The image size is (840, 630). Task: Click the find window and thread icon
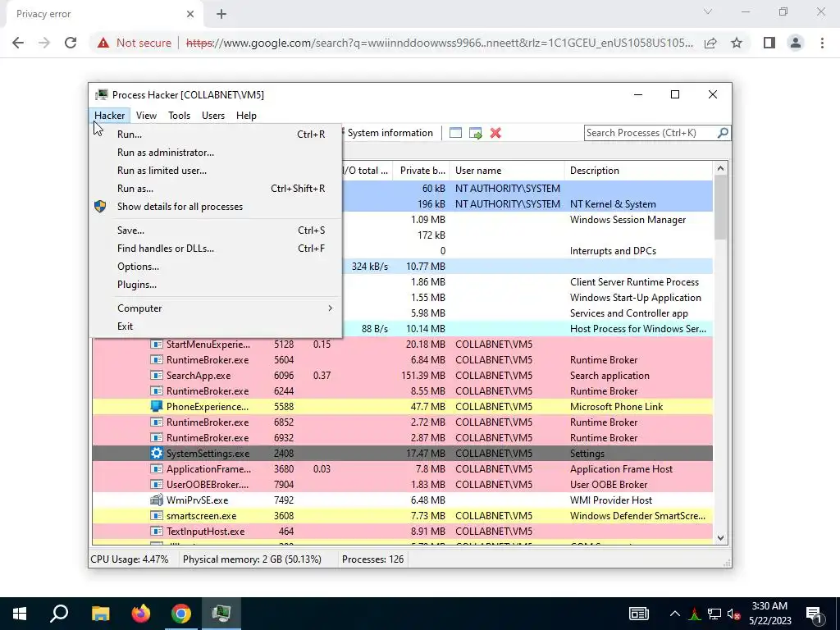point(475,133)
